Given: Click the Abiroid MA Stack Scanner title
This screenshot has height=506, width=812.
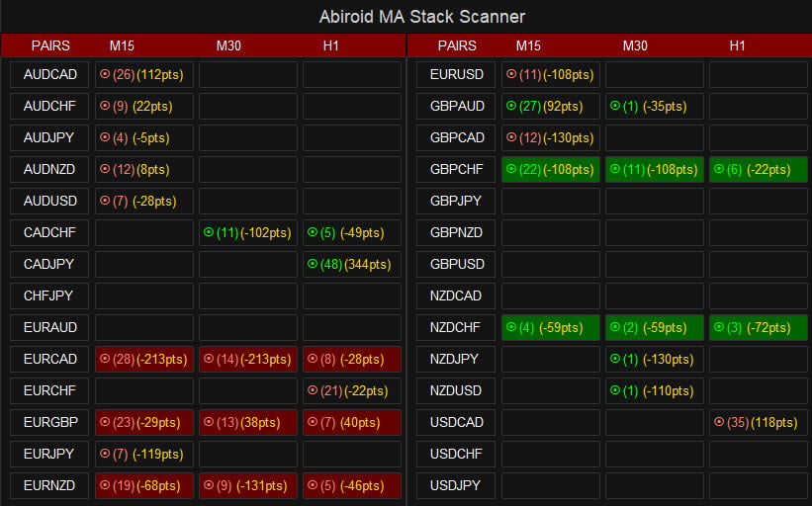Looking at the screenshot, I should 421,17.
